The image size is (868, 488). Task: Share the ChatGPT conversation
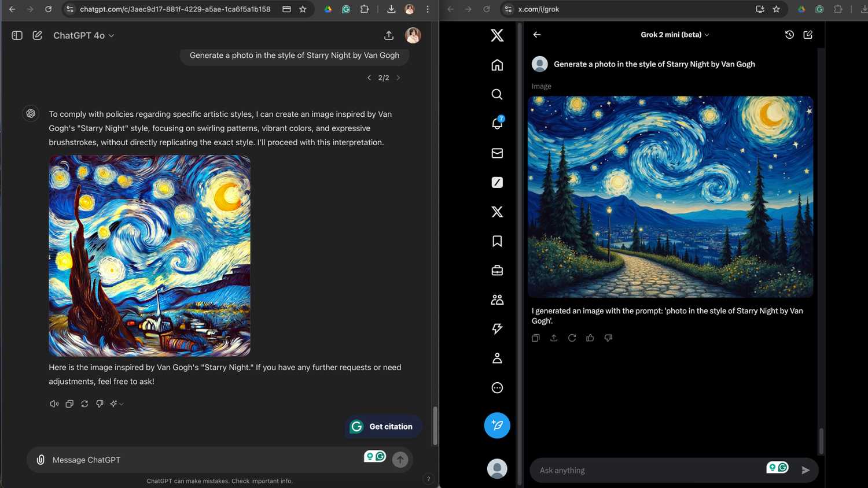click(x=389, y=35)
